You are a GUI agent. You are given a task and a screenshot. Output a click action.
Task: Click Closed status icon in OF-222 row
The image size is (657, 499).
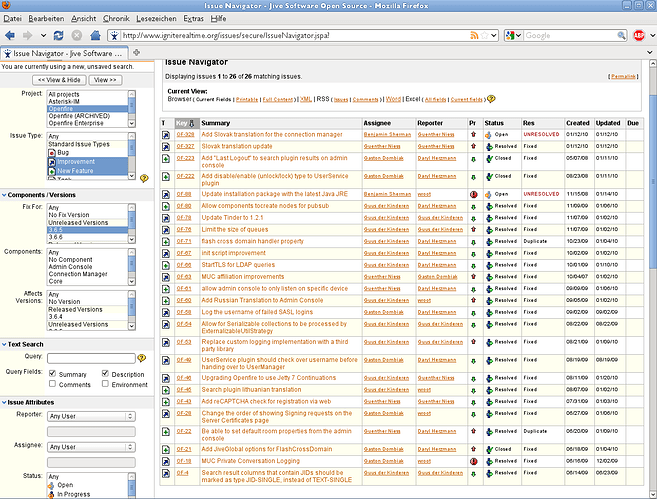[489, 177]
